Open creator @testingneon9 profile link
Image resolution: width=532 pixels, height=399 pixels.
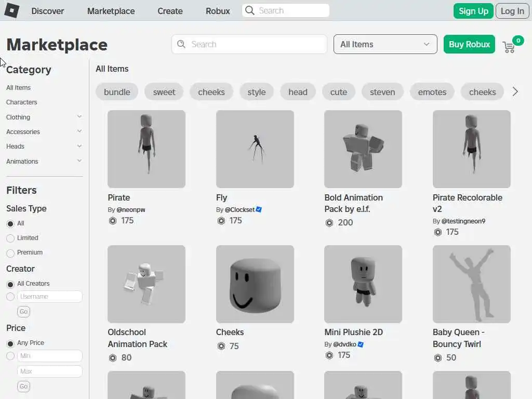[x=463, y=221]
